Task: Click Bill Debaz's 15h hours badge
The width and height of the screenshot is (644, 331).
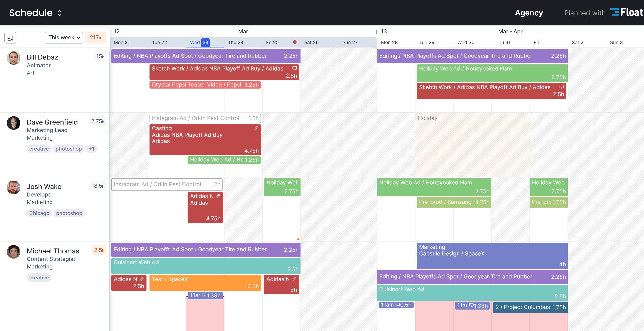Action: (100, 57)
